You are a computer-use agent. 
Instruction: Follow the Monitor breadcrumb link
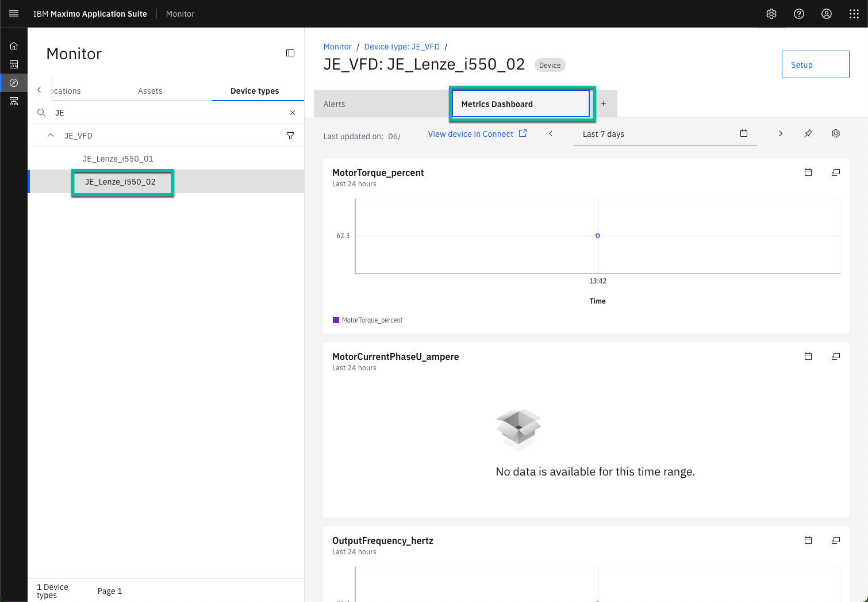(x=337, y=47)
